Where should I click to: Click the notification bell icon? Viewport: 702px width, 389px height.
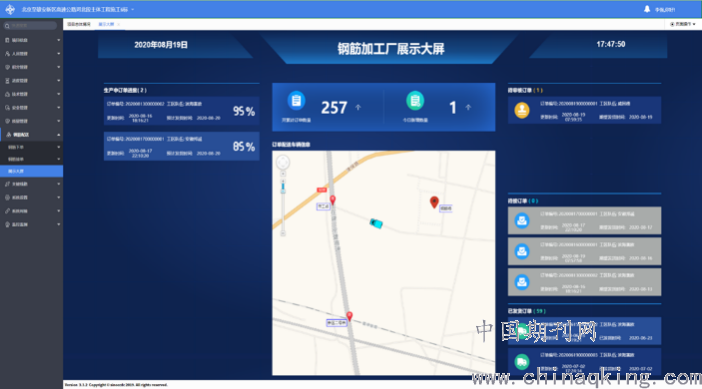click(647, 9)
